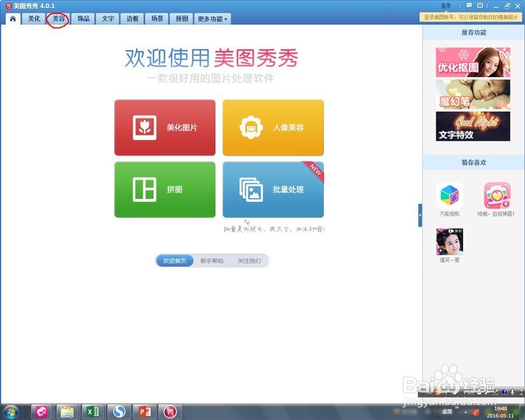Expand the 更多功能 dropdown menu
Image resolution: width=525 pixels, height=420 pixels.
click(x=212, y=19)
